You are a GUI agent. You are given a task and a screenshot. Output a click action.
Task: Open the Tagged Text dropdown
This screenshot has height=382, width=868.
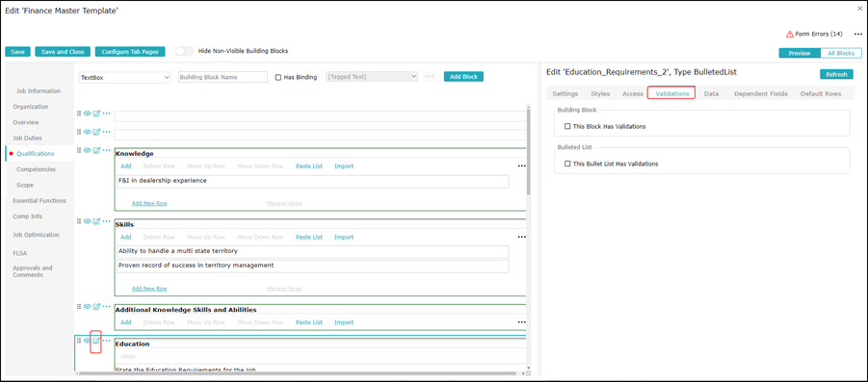click(x=372, y=77)
